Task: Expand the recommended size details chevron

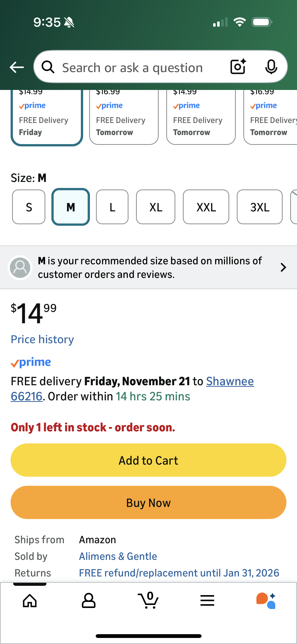Action: 283,267
